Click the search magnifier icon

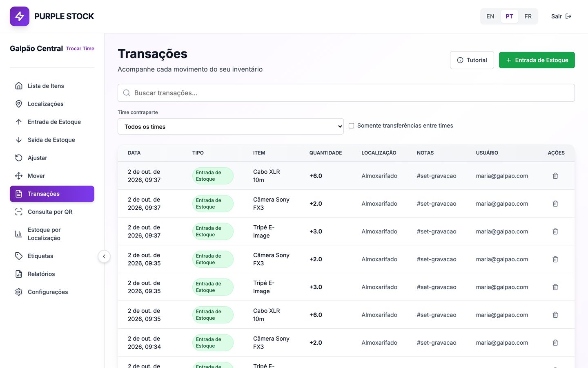(127, 93)
